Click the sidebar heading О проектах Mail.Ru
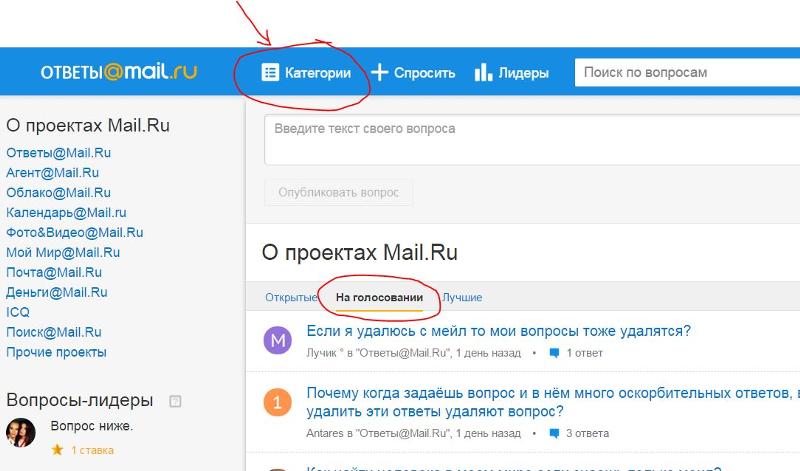The width and height of the screenshot is (800, 471). tap(88, 126)
